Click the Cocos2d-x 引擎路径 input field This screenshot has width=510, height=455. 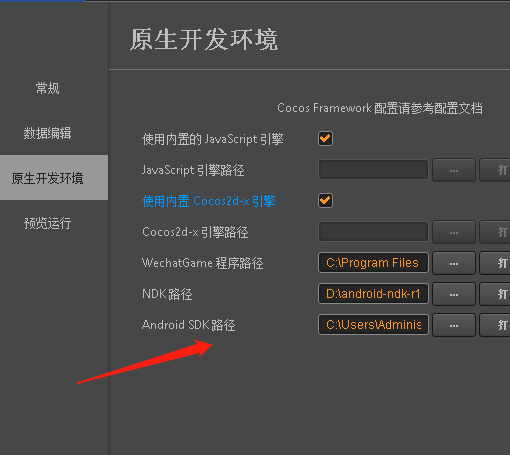pos(373,232)
